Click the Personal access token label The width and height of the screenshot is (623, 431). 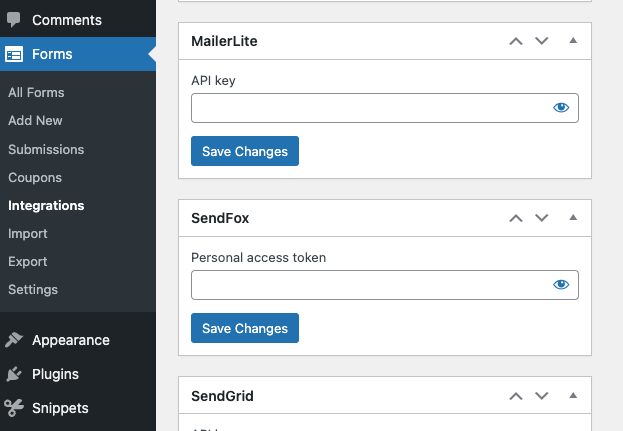(x=259, y=257)
